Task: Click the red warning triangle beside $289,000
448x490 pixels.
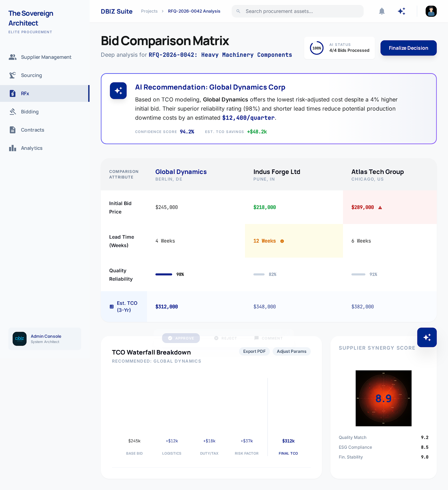Action: point(380,208)
